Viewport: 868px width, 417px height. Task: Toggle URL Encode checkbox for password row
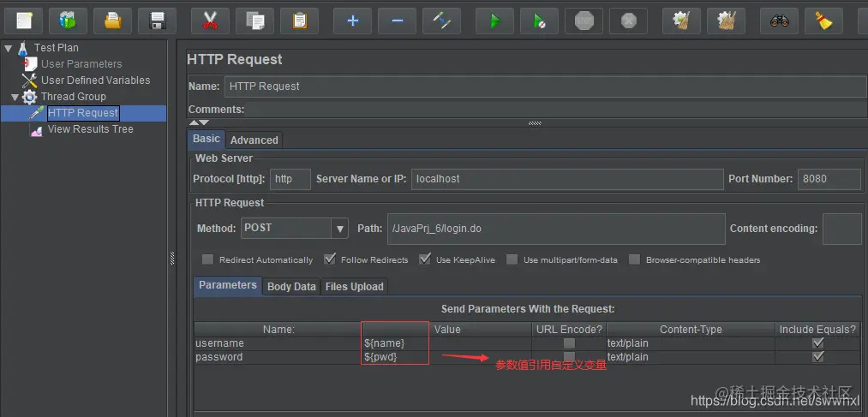[569, 357]
